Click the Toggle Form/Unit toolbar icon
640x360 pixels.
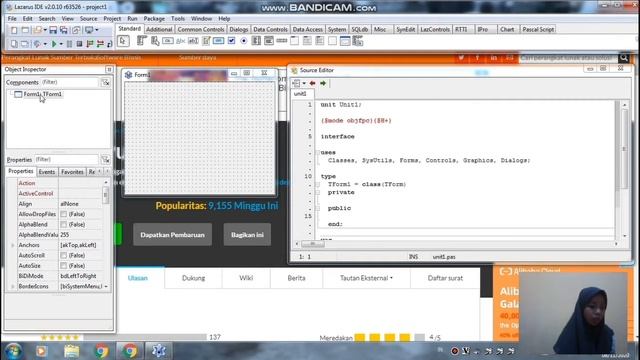(x=76, y=30)
